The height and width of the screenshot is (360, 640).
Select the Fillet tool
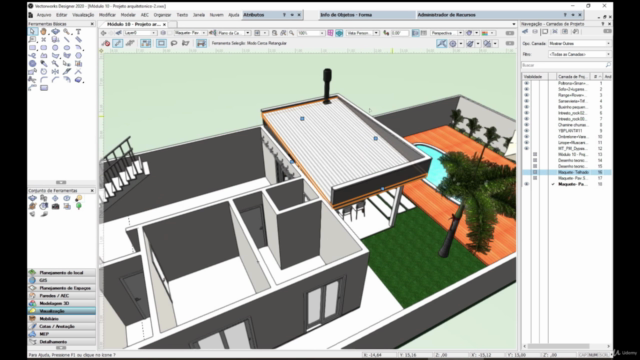pos(43,80)
